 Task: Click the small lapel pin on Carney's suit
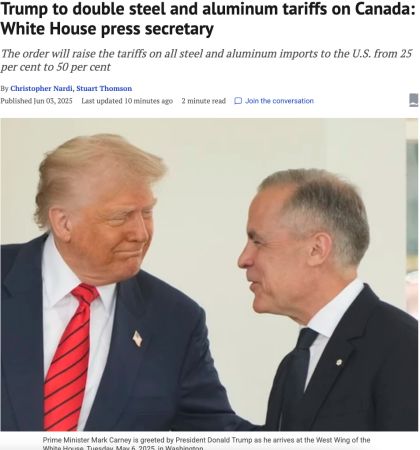tap(339, 362)
